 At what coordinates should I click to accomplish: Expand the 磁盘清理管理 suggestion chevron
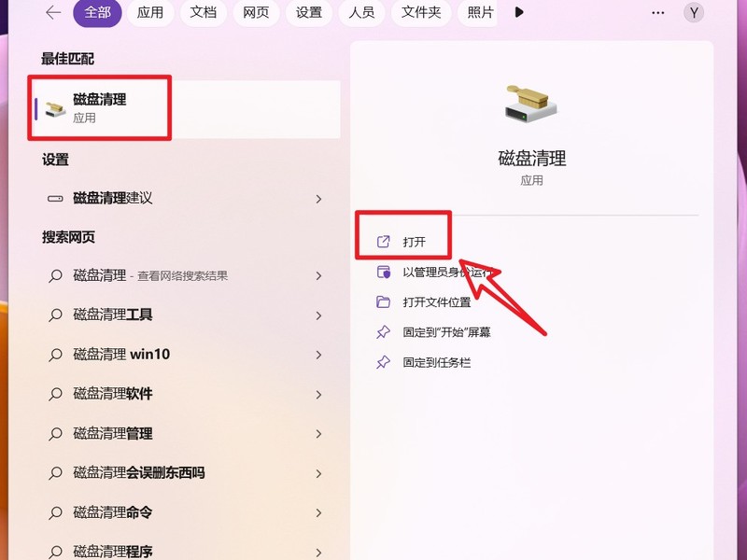tap(318, 434)
